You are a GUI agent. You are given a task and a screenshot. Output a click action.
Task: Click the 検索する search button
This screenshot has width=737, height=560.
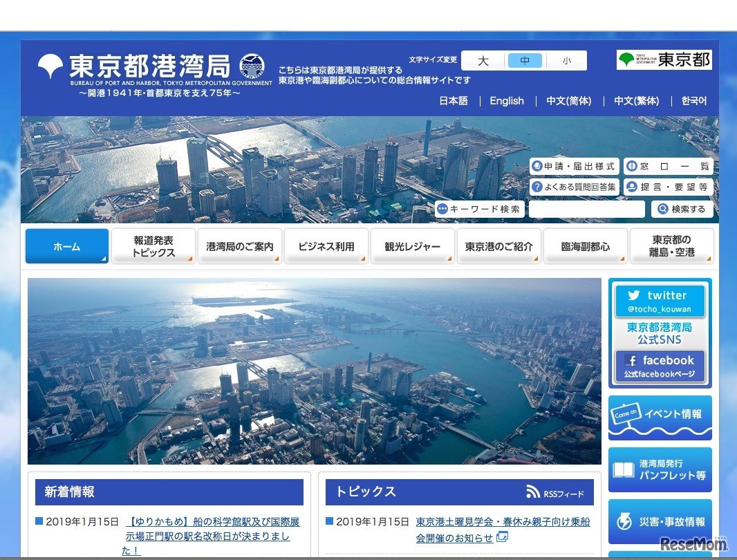(x=682, y=209)
